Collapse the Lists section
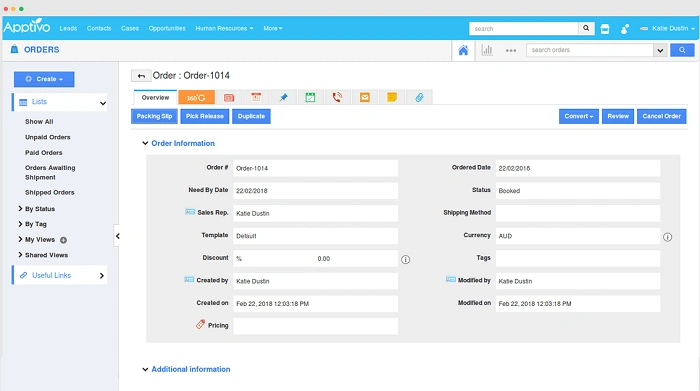The image size is (700, 391). pyautogui.click(x=103, y=103)
